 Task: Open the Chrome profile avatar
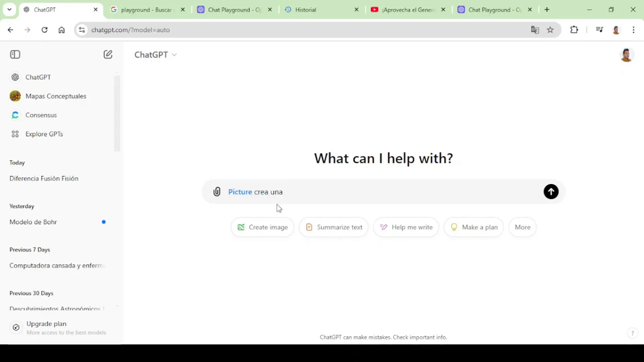point(616,30)
